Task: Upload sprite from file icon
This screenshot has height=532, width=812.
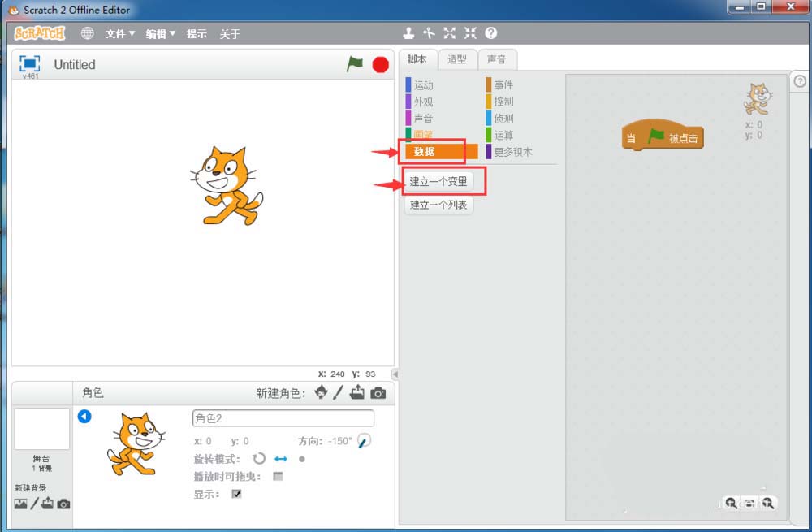Action: 356,392
